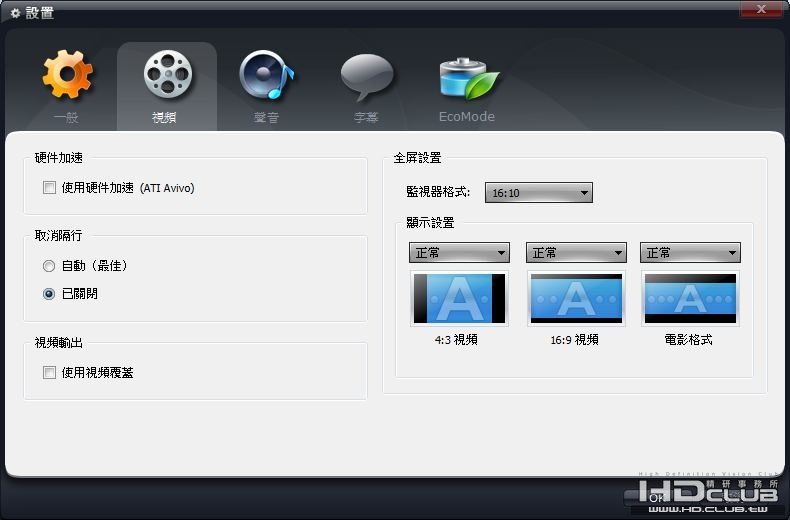Click the 監視器格式: label
Viewport: 790px width, 520px height.
[x=438, y=192]
